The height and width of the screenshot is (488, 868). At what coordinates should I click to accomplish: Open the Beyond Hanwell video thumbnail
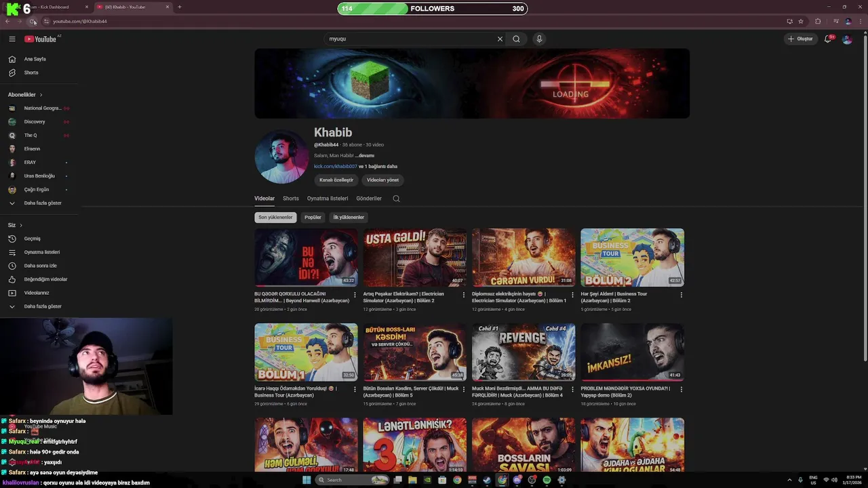pyautogui.click(x=306, y=258)
